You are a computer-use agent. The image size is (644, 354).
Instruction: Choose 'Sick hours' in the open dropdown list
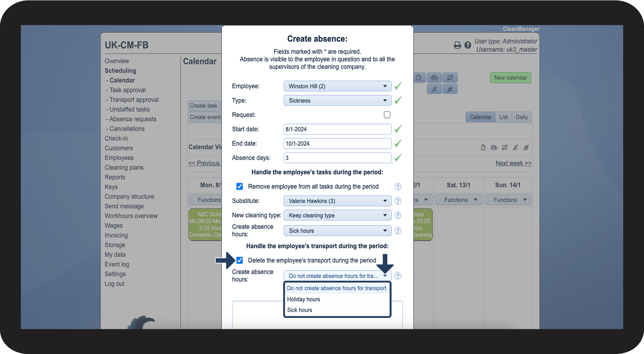337,310
